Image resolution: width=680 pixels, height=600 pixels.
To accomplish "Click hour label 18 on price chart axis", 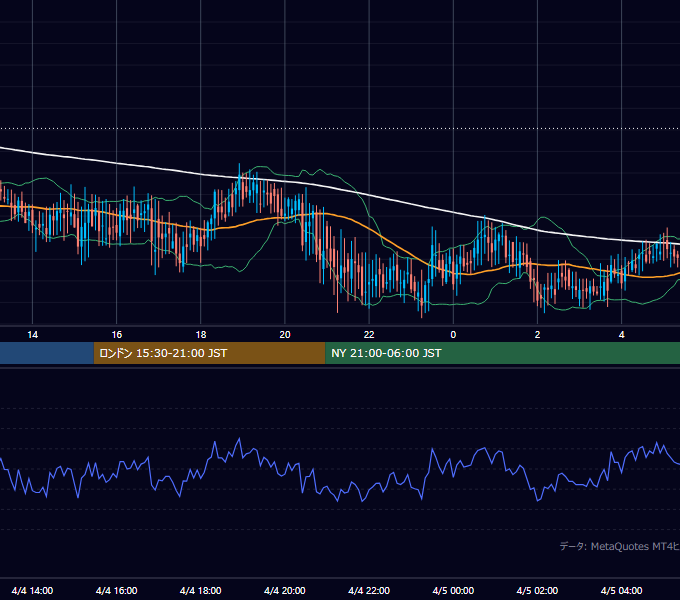I will 201,335.
